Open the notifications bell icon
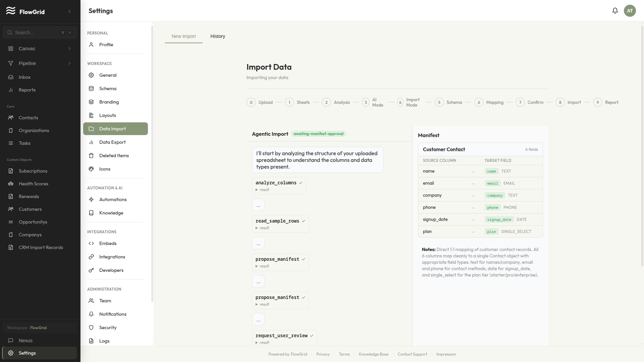Viewport: 644px width, 362px height. click(615, 11)
